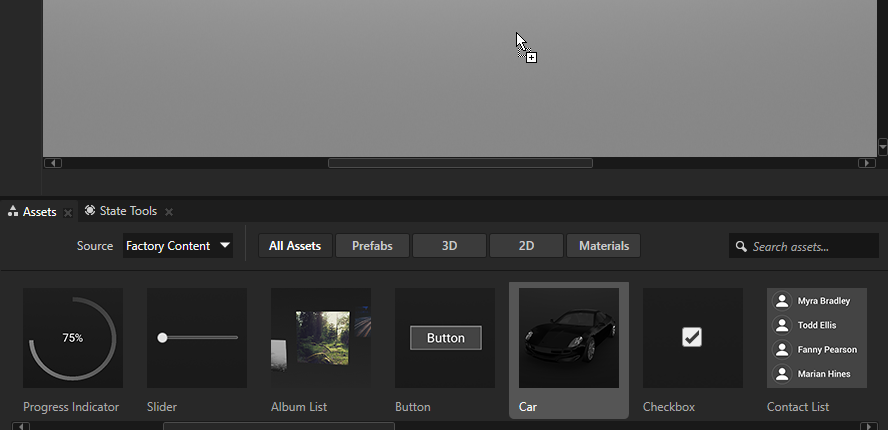Switch to the State Tools tab
This screenshot has width=888, height=430.
(127, 211)
